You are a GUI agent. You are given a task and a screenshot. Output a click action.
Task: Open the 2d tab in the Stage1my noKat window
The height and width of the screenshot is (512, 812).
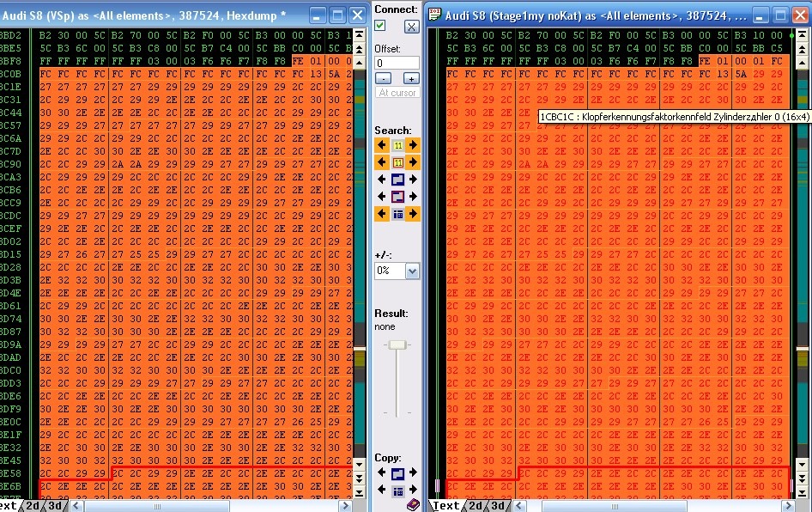tap(476, 506)
